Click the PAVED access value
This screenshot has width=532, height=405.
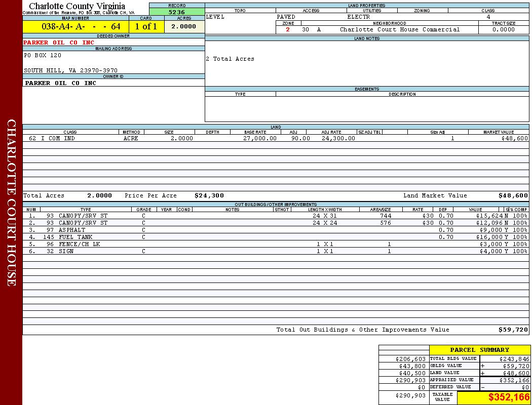pyautogui.click(x=286, y=17)
